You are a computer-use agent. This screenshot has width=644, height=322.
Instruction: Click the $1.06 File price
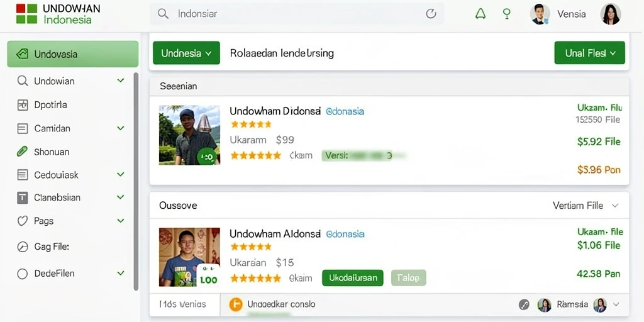tap(599, 246)
